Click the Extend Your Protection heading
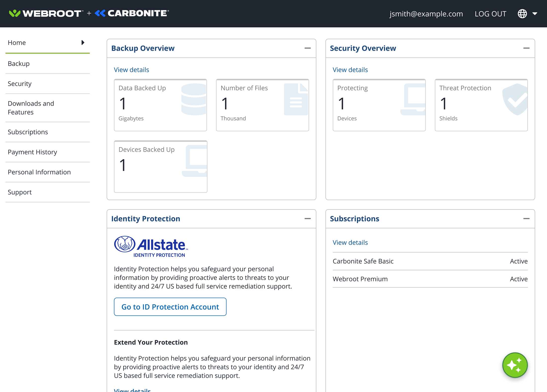 pyautogui.click(x=151, y=342)
